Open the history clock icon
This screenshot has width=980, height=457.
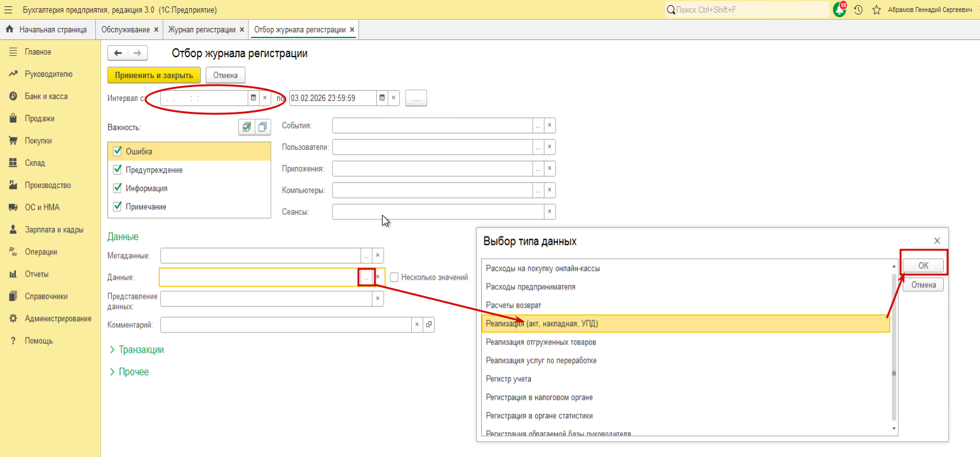click(858, 10)
